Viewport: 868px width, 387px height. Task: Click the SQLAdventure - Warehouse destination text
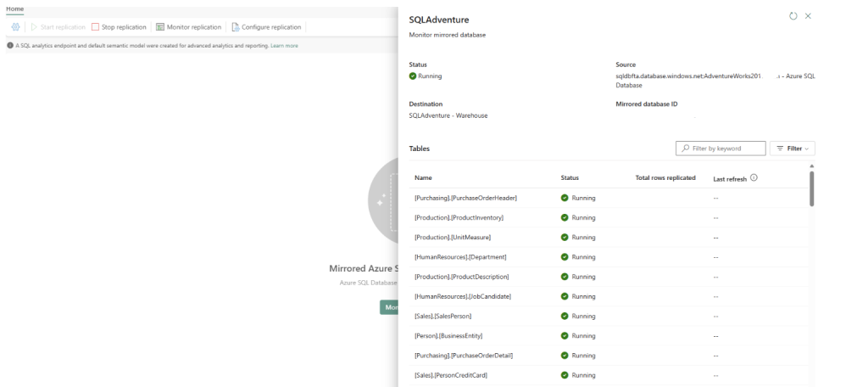click(448, 115)
